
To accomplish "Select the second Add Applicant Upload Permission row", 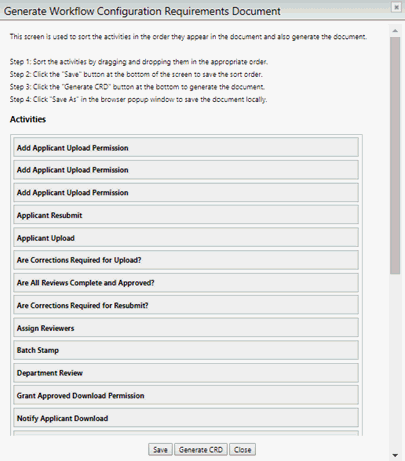I will (x=186, y=170).
